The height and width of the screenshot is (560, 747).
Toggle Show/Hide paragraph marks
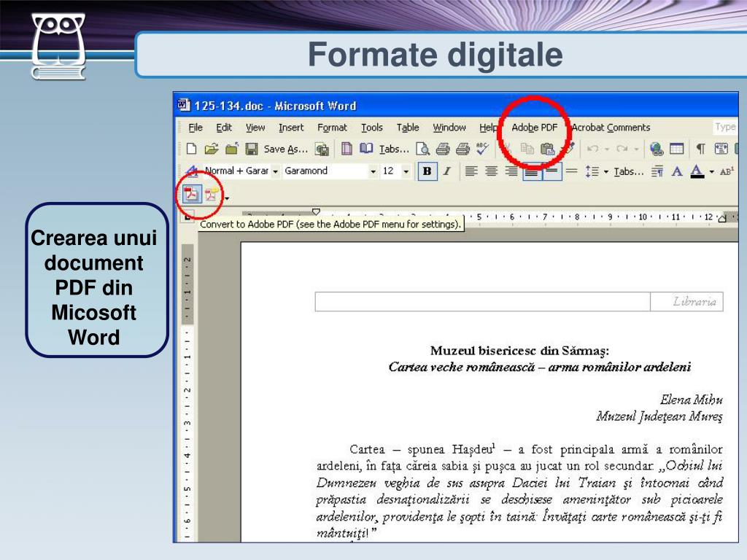click(701, 149)
